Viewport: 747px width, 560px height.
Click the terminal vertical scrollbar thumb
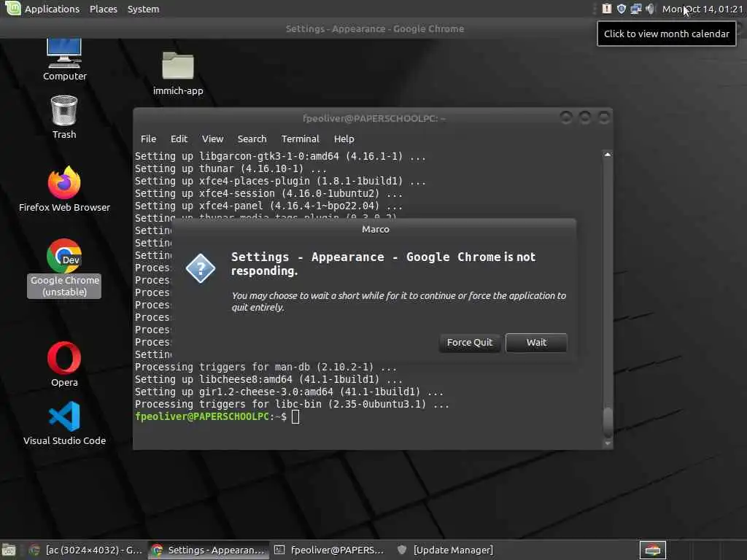tap(608, 422)
